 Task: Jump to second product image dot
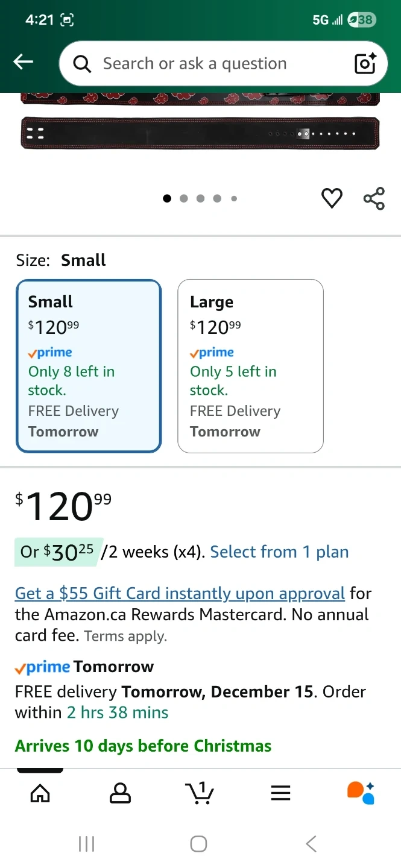pos(184,198)
